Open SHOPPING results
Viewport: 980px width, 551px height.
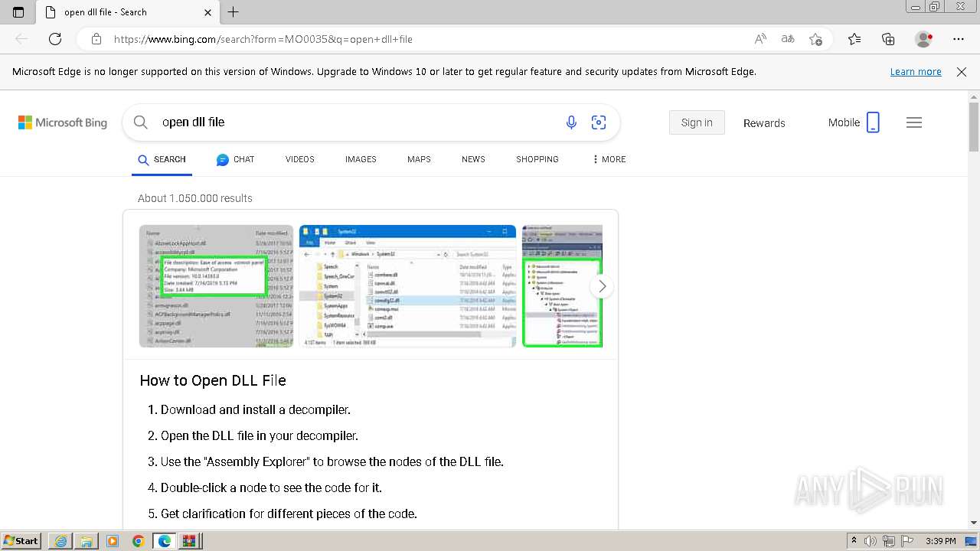coord(537,159)
